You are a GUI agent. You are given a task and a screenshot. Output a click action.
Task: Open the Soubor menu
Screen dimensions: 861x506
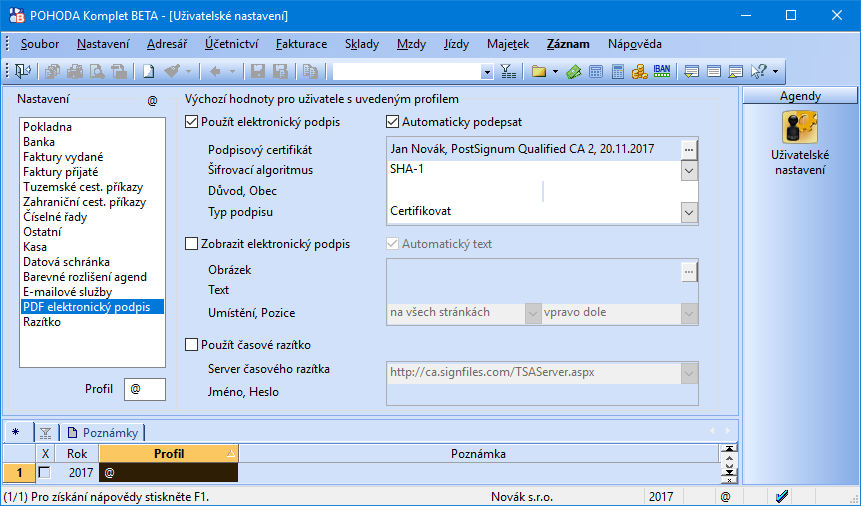pyautogui.click(x=40, y=44)
